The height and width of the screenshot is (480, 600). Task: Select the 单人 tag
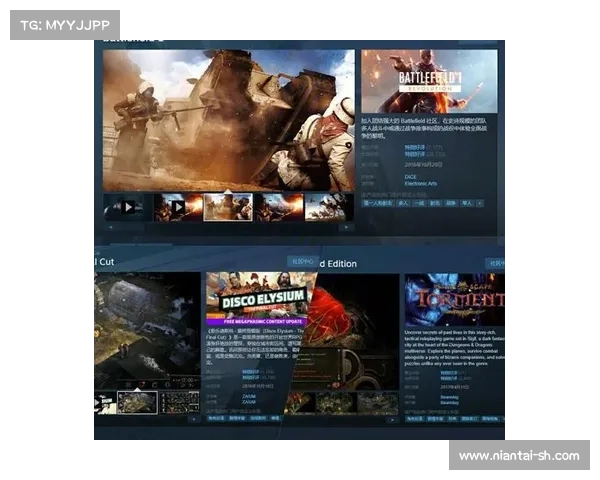click(x=467, y=203)
